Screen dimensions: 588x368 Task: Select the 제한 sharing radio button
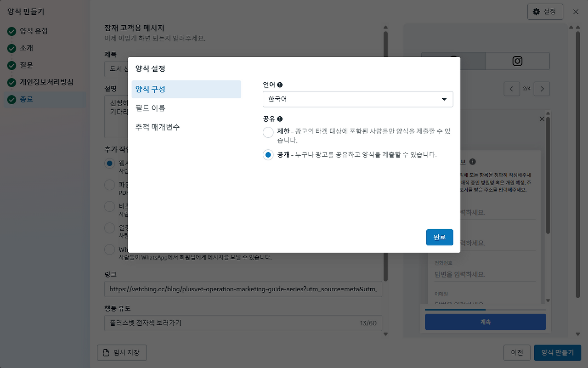click(x=268, y=133)
